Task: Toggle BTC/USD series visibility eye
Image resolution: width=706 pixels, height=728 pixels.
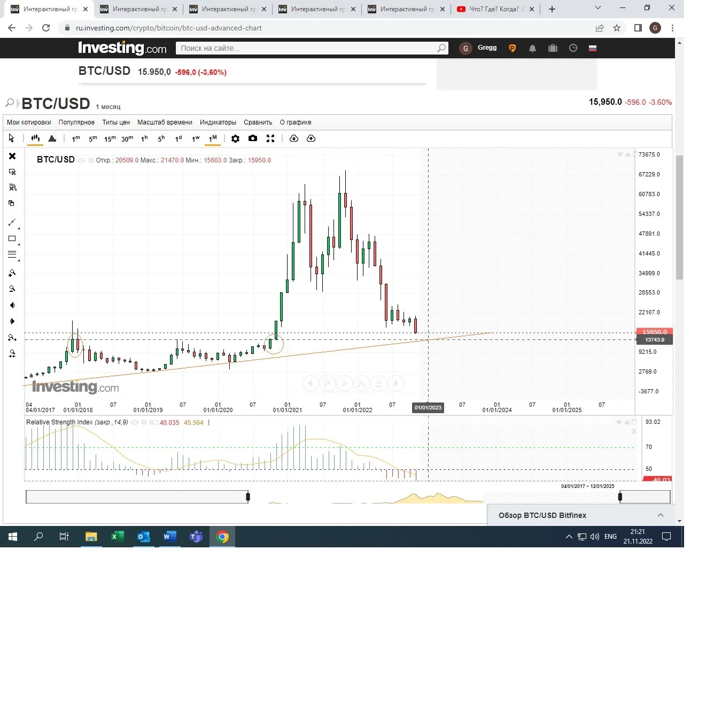Action: 81,160
